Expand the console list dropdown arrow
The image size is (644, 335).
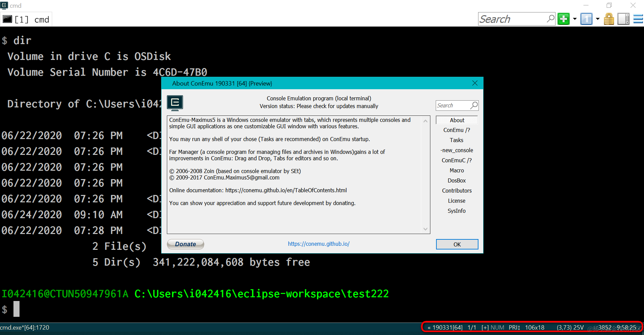(x=598, y=19)
